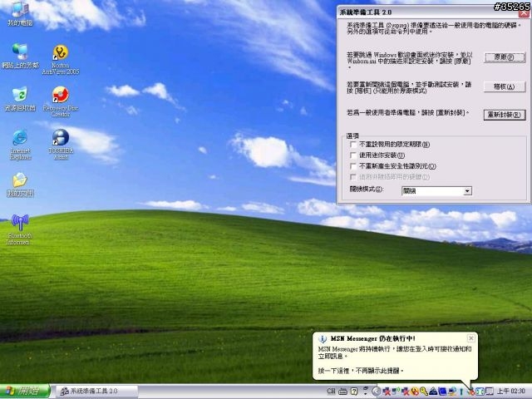The width and height of the screenshot is (532, 399).
Task: Open the language bar options small arrow
Action: [365, 393]
